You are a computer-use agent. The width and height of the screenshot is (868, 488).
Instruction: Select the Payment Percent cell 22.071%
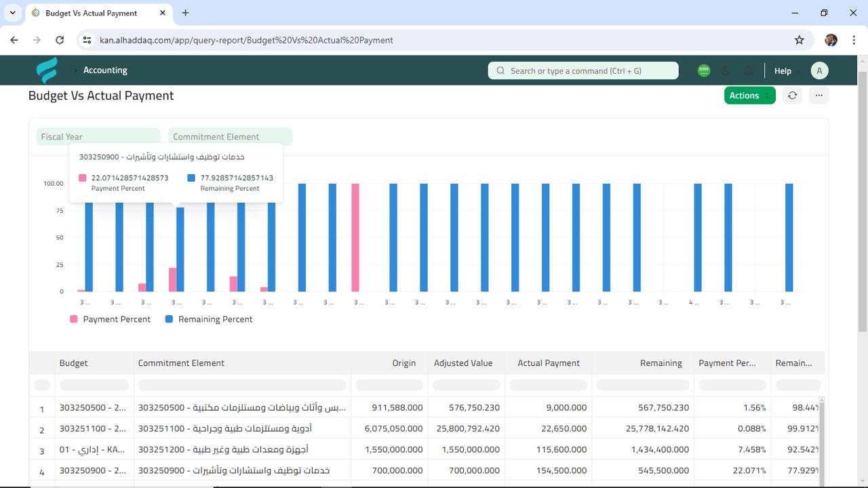[x=732, y=470]
